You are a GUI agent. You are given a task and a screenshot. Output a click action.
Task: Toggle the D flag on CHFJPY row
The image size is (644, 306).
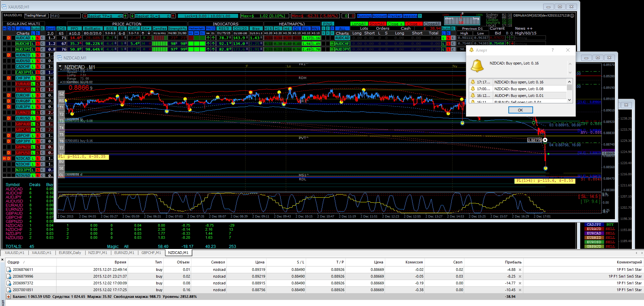coord(9,78)
